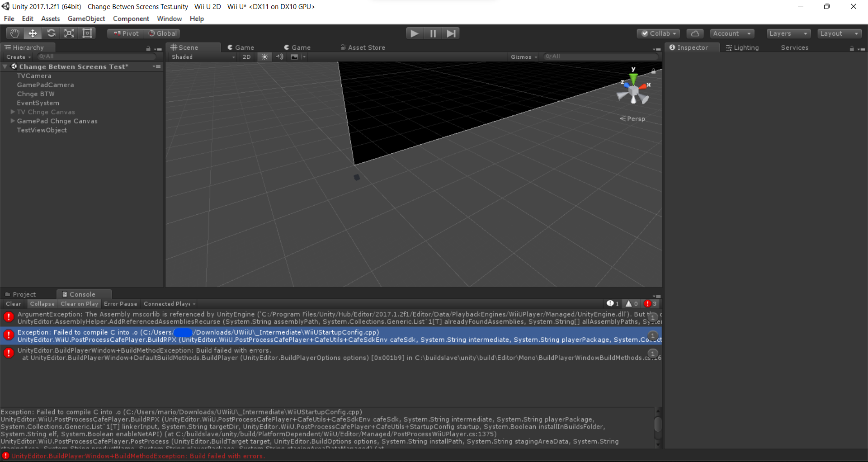The image size is (868, 462).
Task: Expand GamePad Chnge Canvas object
Action: point(13,121)
